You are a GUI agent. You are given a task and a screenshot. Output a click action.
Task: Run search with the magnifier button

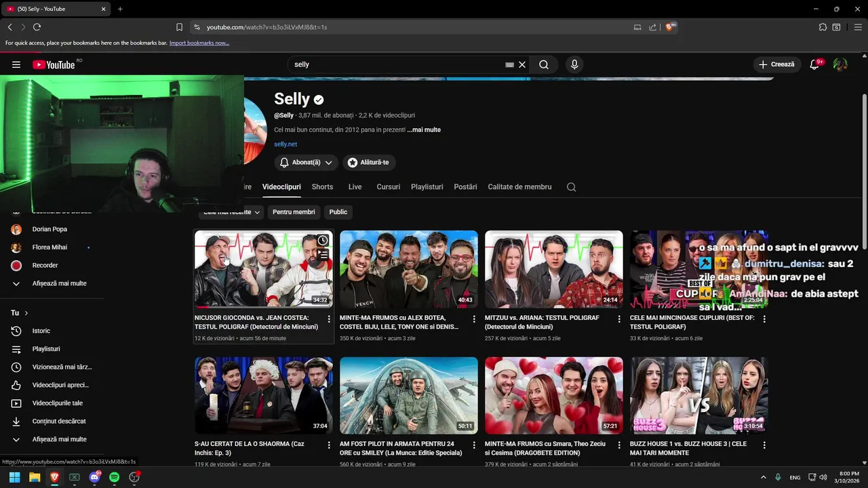click(544, 64)
